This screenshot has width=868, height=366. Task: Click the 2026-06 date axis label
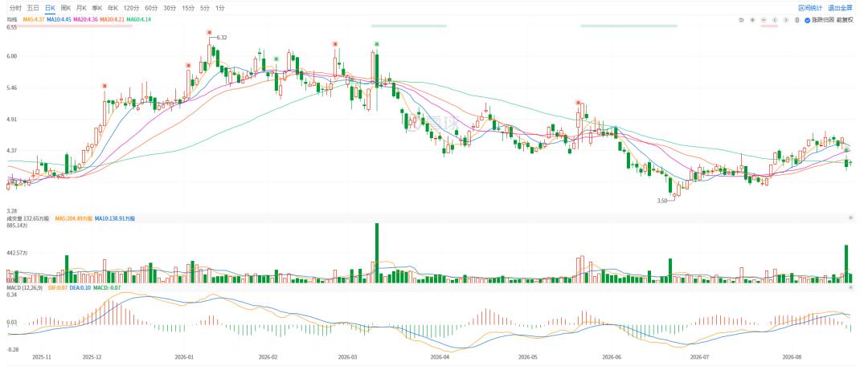coord(612,357)
